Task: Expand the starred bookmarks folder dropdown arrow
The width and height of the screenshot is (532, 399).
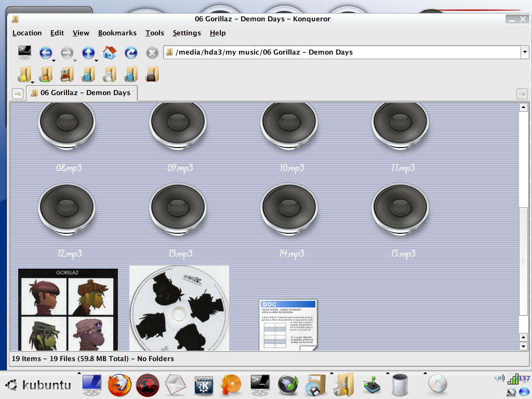Action: 32,82
